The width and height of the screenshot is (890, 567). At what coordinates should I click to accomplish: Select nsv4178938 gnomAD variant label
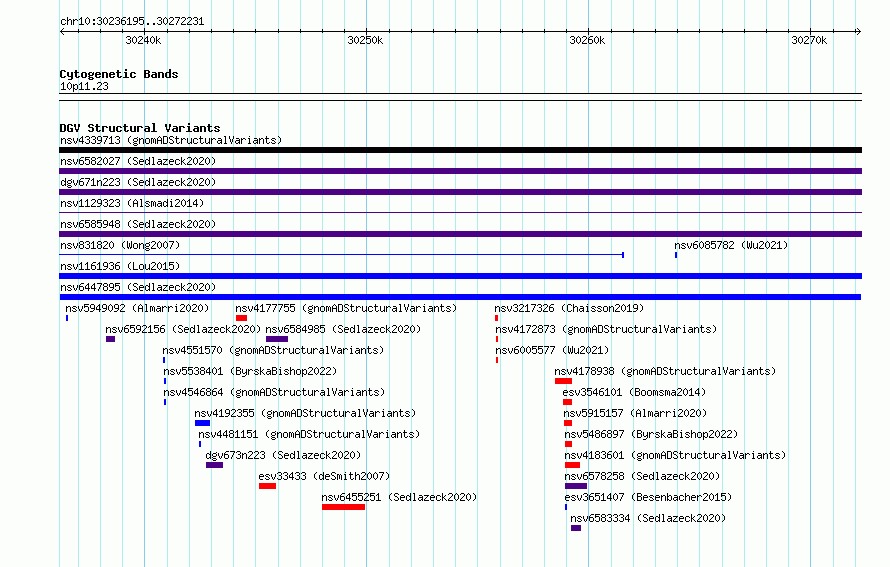(665, 371)
